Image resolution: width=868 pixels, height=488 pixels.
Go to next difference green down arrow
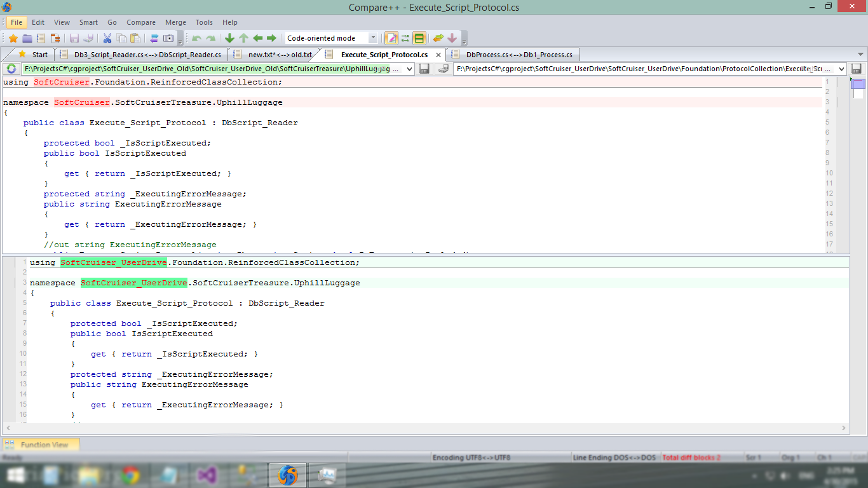click(230, 38)
